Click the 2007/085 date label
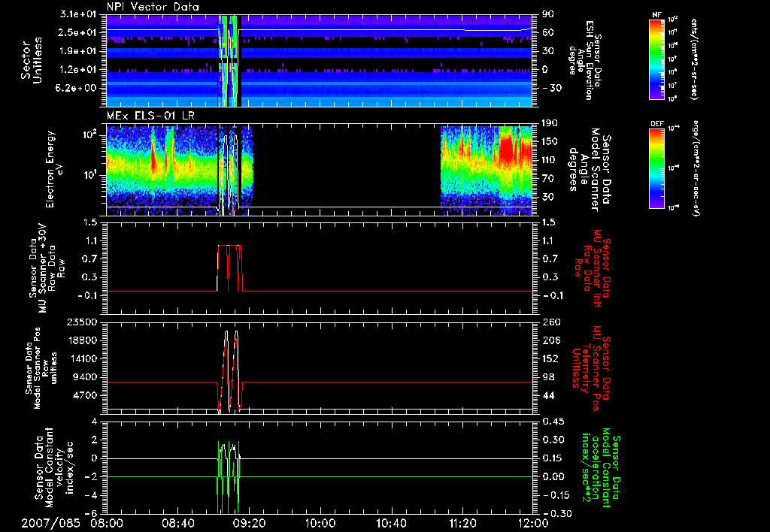Viewport: 770px width, 532px height. pos(50,523)
